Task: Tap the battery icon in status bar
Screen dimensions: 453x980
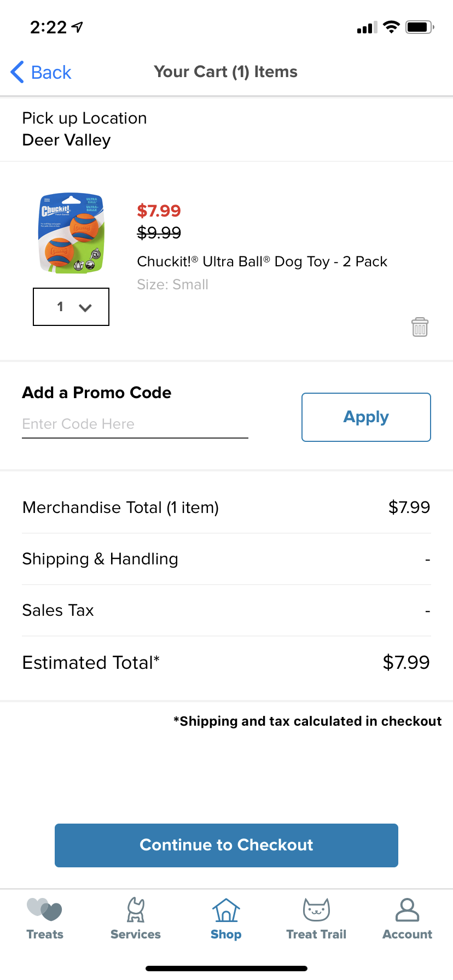Action: coord(420,27)
